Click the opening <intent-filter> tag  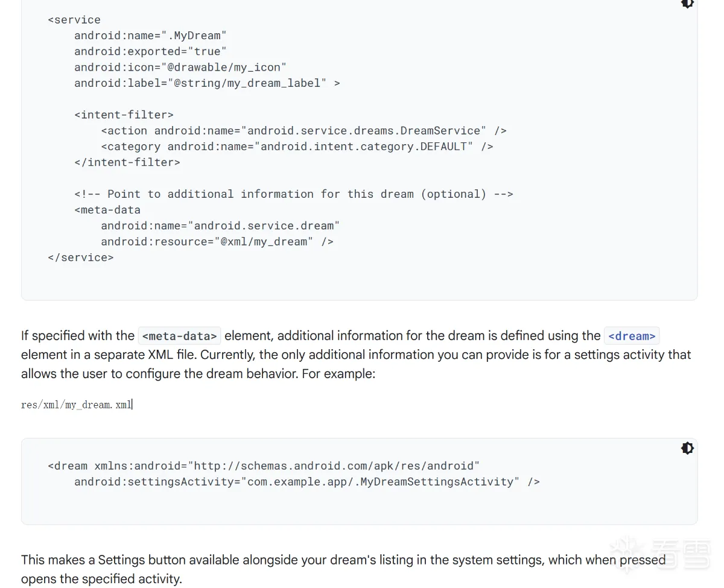124,115
